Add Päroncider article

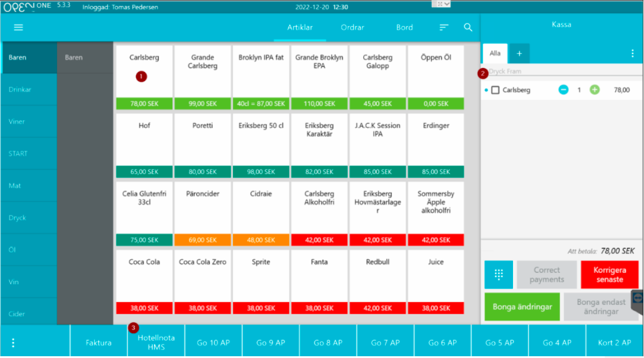(203, 214)
